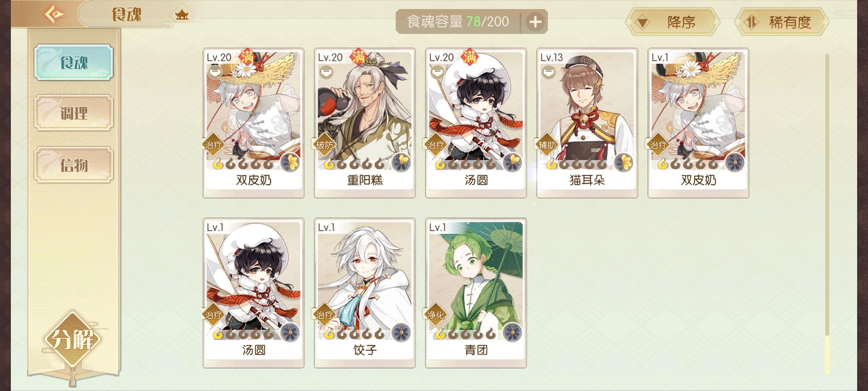
Task: Open the home pavilion icon beside 食魂
Action: [x=182, y=15]
